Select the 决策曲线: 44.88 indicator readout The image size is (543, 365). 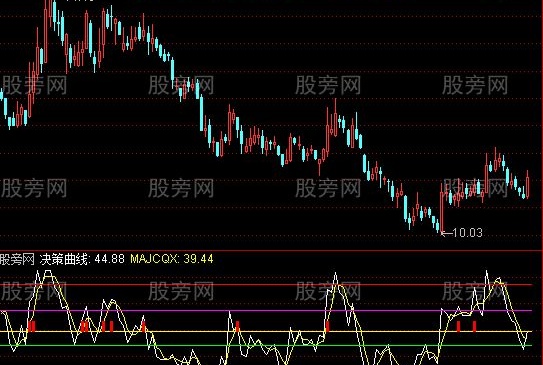click(82, 259)
